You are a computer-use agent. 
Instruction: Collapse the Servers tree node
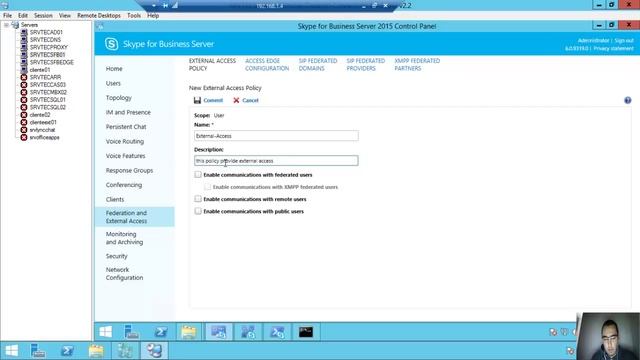click(6, 25)
